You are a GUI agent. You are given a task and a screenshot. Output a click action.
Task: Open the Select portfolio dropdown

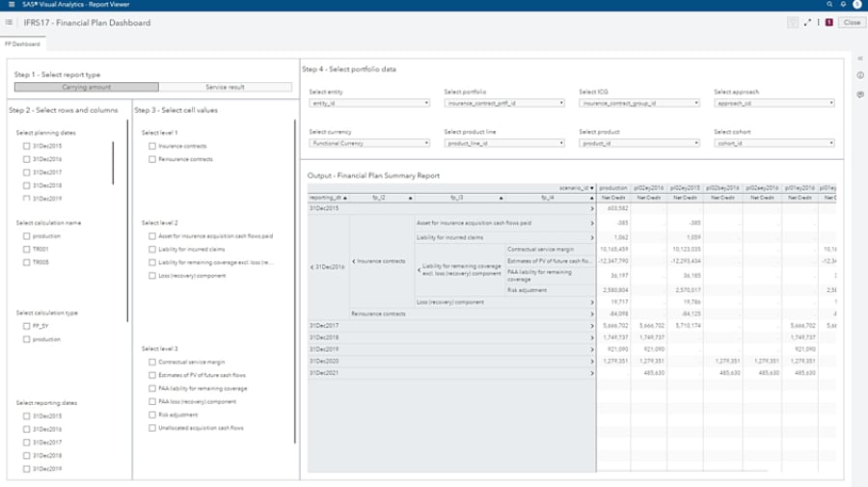[504, 103]
